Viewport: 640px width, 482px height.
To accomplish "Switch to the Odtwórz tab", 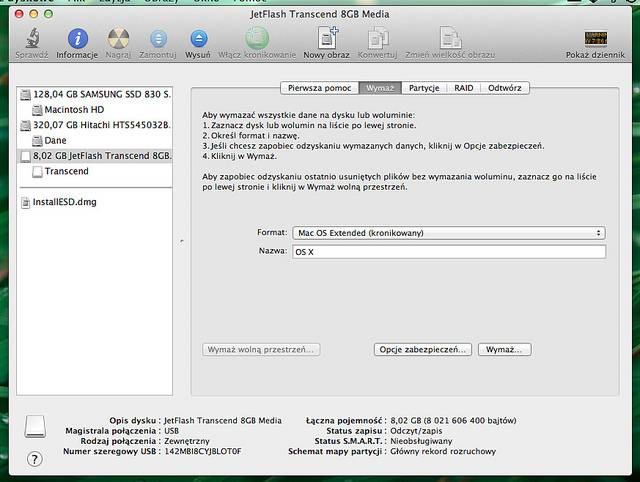I will tap(505, 88).
